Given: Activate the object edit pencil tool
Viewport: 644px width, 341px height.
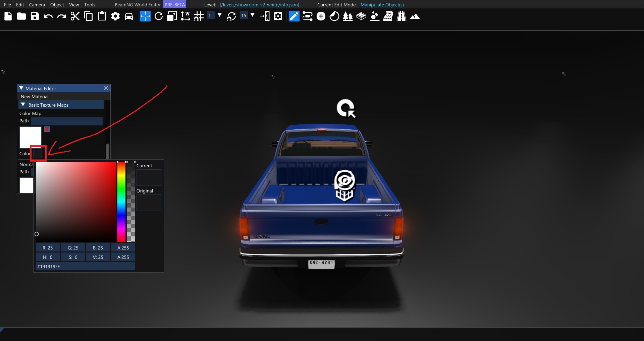Looking at the screenshot, I should tap(294, 16).
